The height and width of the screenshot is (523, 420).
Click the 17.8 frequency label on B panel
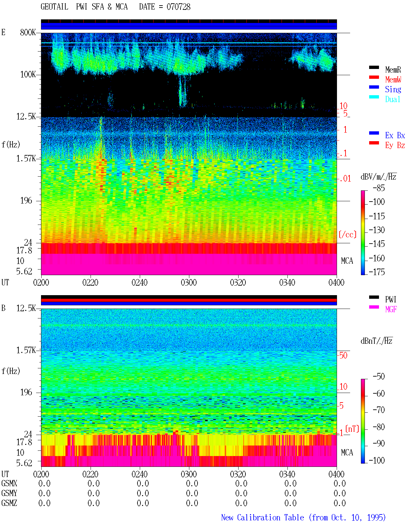(x=24, y=442)
